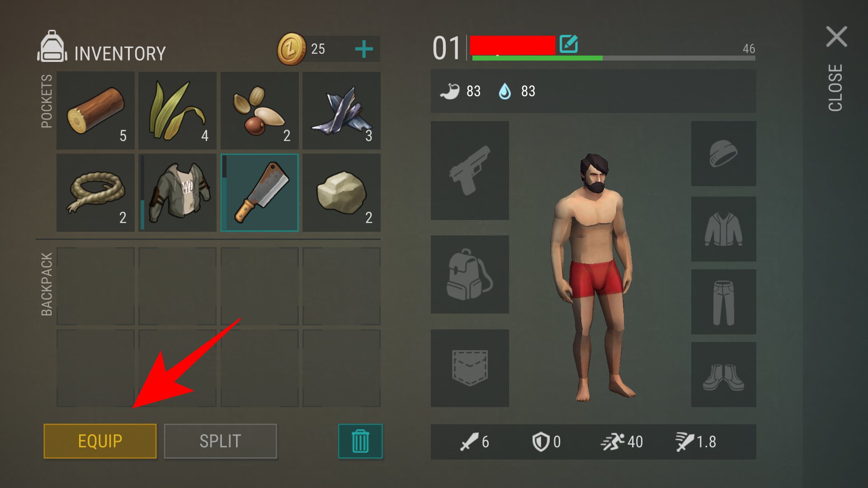Select the plant fiber item

coord(177,110)
